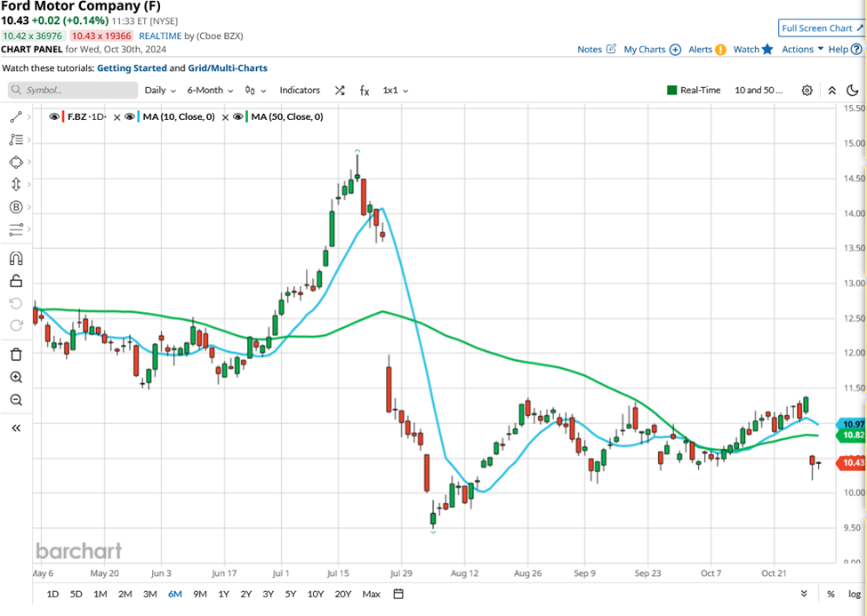Toggle visibility of the F.BZ price series
Image resolution: width=867 pixels, height=616 pixels.
[x=53, y=116]
